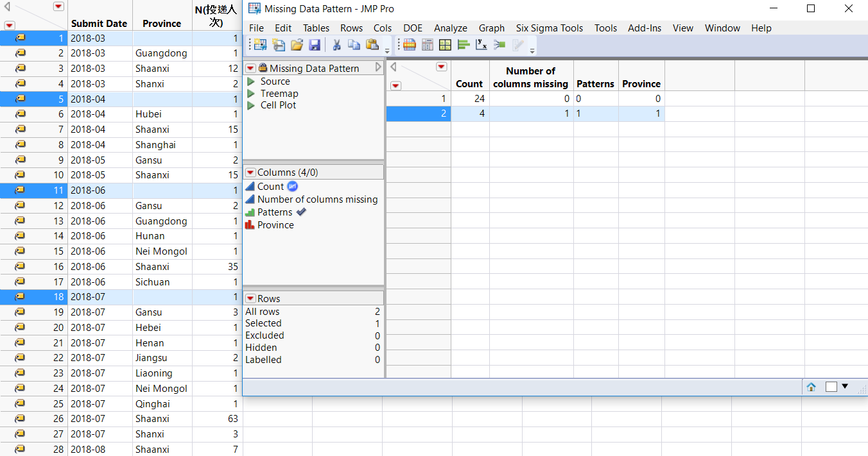
Task: Click the Paste clipboard icon
Action: [372, 45]
